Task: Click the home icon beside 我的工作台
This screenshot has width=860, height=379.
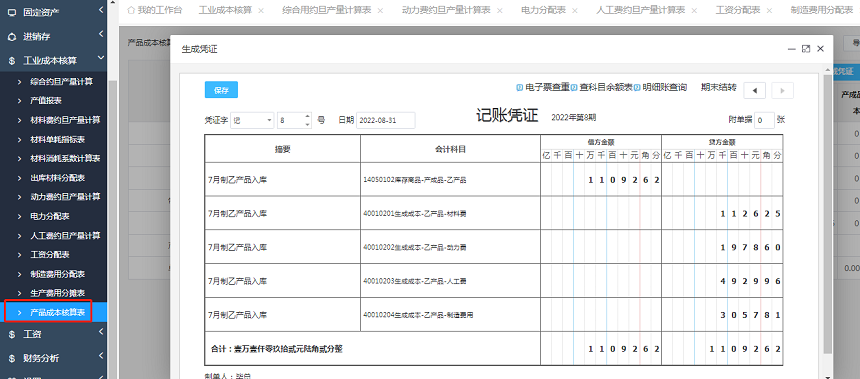Action: (131, 10)
